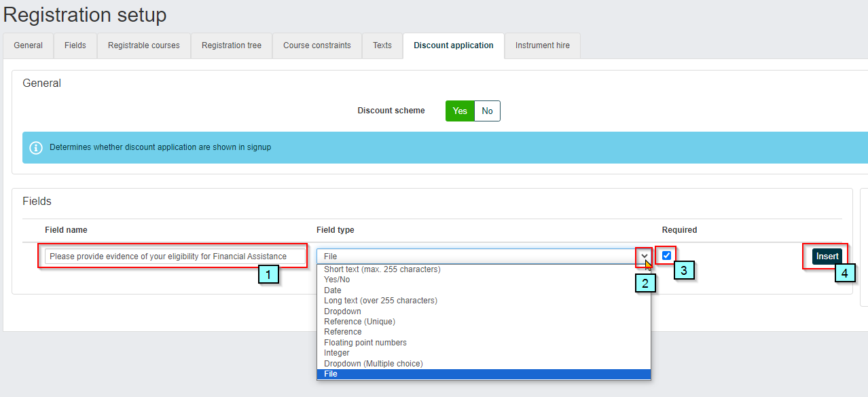
Task: Click the Field name input box
Action: (x=175, y=257)
